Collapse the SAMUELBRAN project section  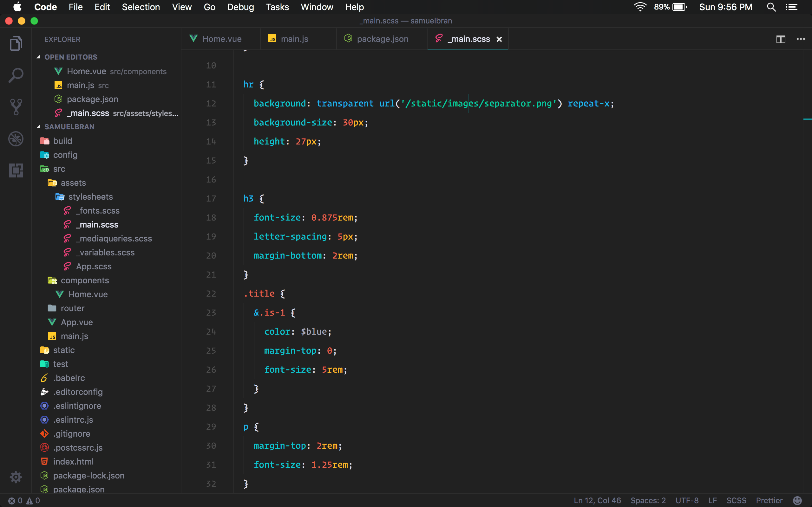(x=69, y=127)
